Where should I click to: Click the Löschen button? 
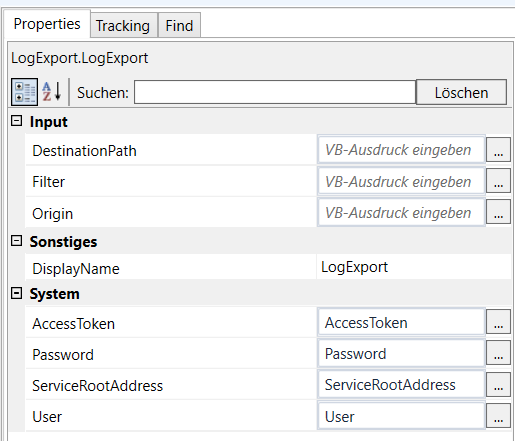(x=461, y=92)
